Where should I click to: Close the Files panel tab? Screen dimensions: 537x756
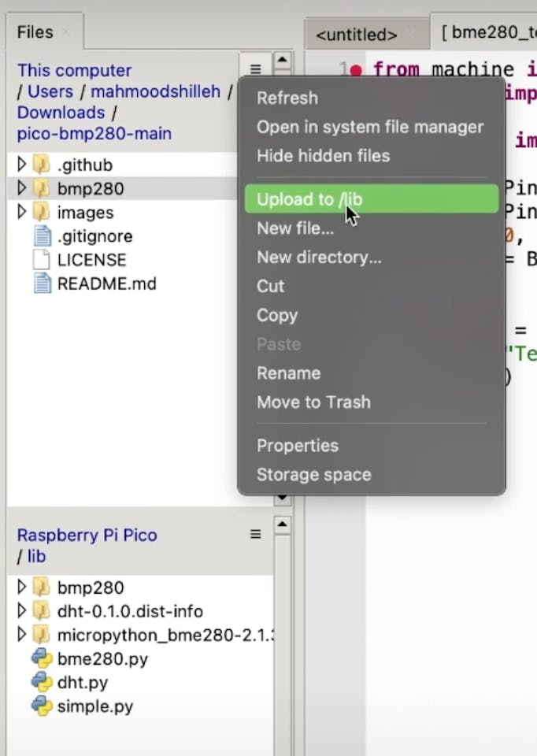[x=66, y=32]
